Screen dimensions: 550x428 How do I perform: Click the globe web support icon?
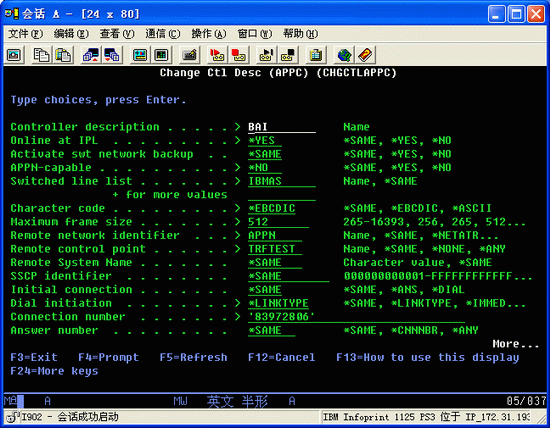pos(344,55)
